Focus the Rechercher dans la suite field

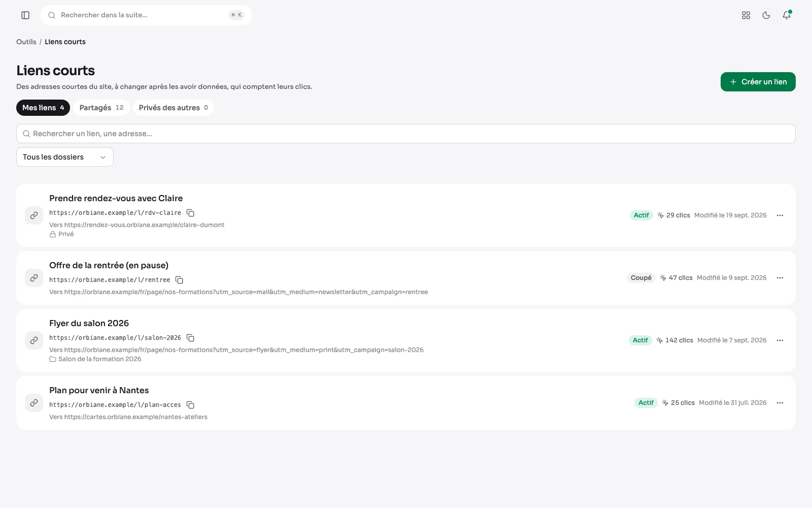pyautogui.click(x=146, y=15)
